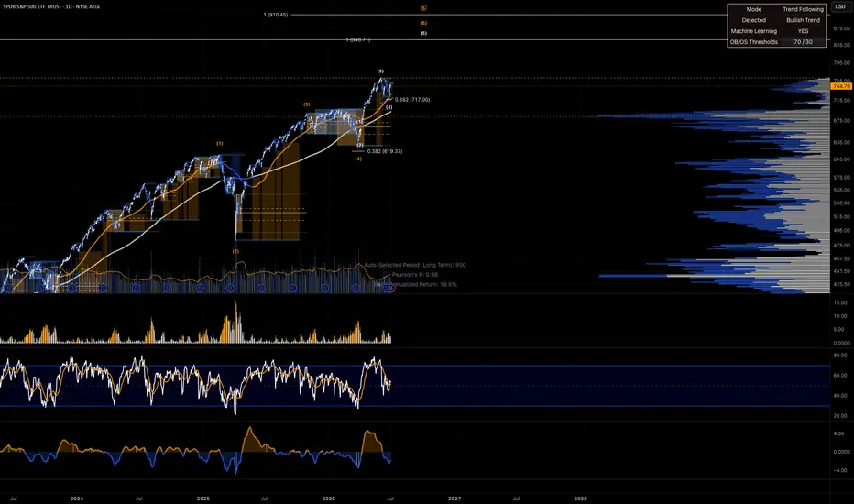Select the 0.382 (619.37) Fibonacci label
This screenshot has width=854, height=504.
[385, 151]
